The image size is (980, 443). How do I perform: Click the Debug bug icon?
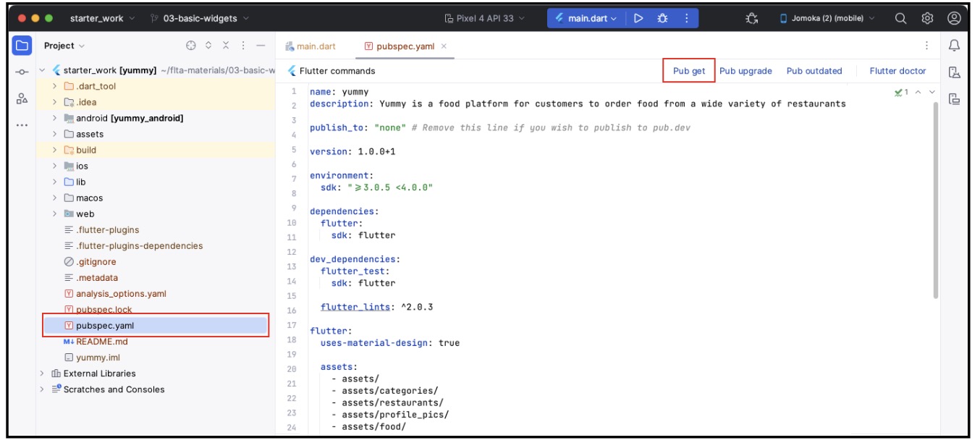point(662,19)
